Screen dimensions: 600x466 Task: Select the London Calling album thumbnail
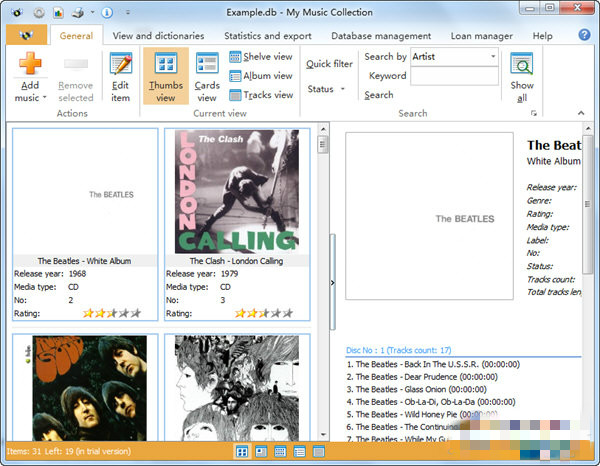coord(236,191)
